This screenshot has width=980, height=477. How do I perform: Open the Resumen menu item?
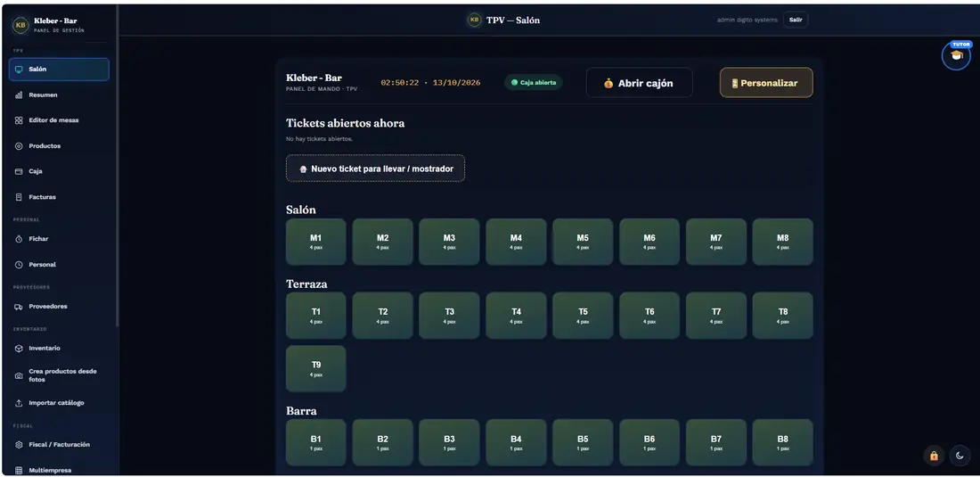60,95
